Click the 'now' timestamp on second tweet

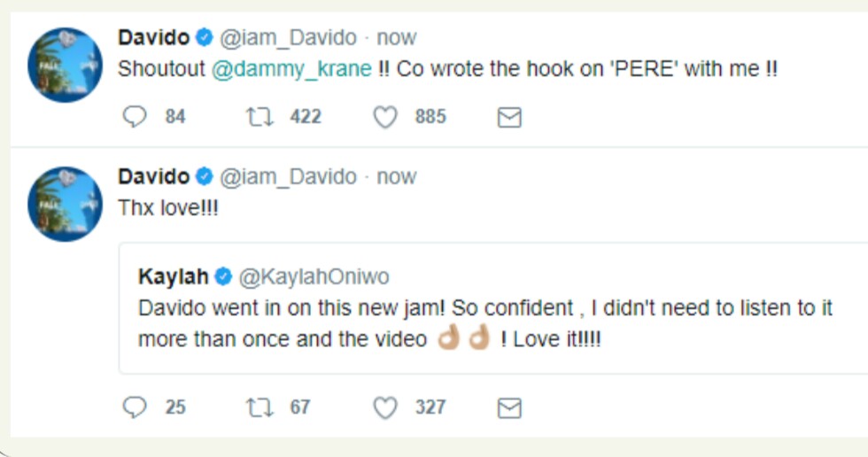[396, 177]
